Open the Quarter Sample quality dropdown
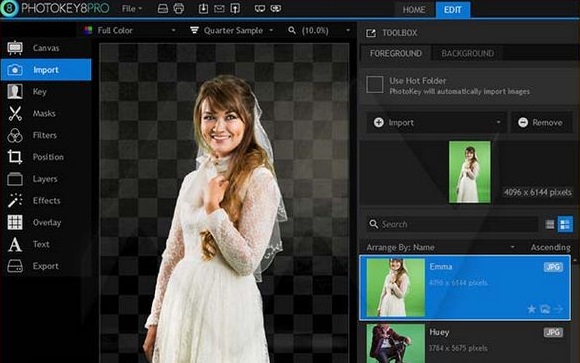 233,30
